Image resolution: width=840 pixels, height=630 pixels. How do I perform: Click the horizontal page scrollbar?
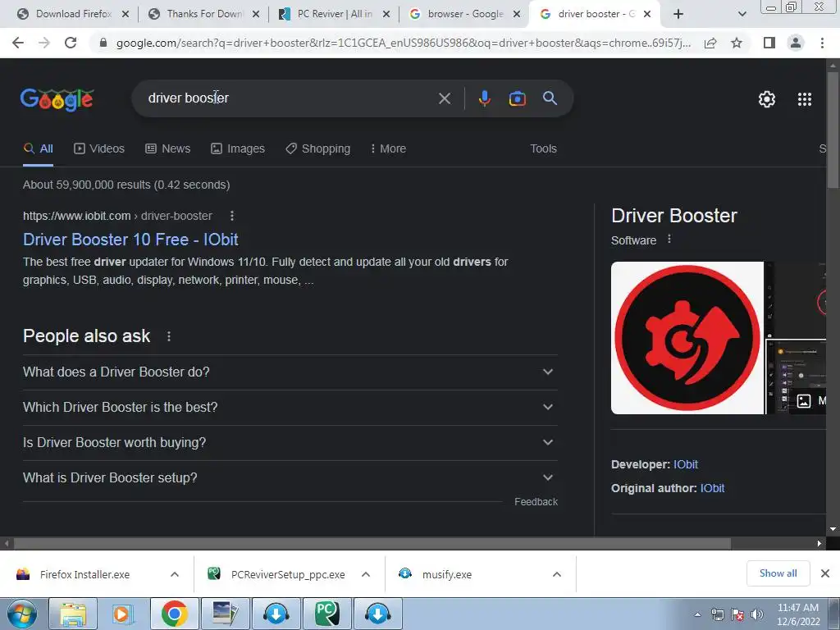coord(372,543)
